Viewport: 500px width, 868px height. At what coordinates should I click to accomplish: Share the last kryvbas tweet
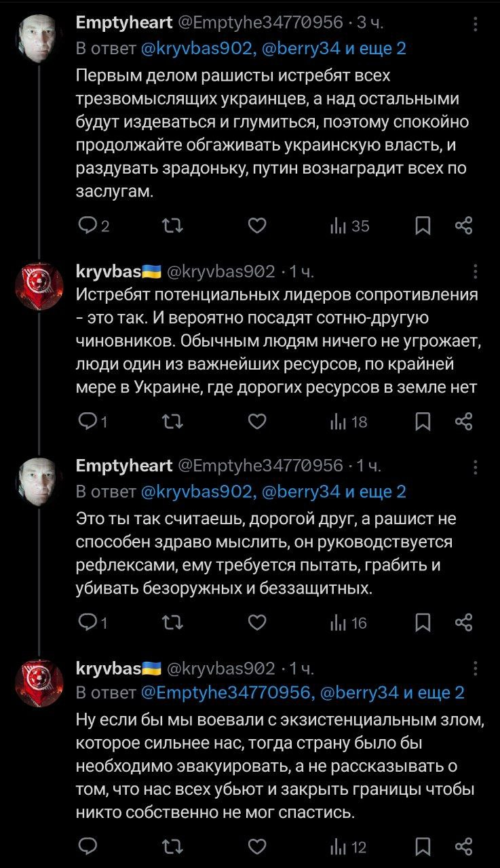point(463,846)
